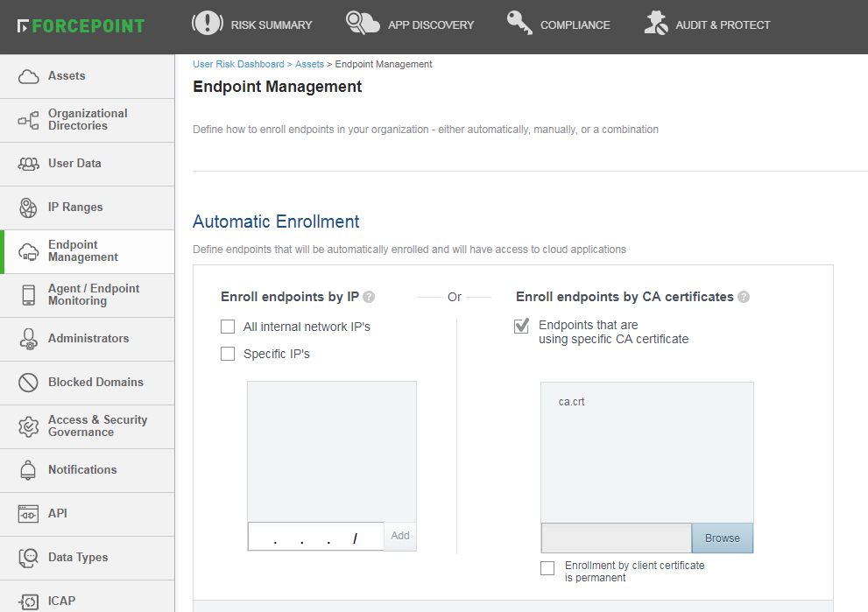Click the IP address input field
868x612 pixels.
[x=315, y=537]
